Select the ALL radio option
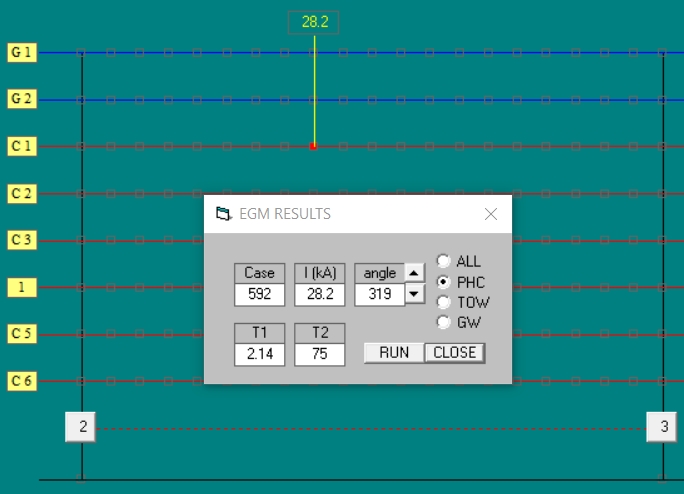Viewport: 684px width, 494px height. [x=443, y=261]
